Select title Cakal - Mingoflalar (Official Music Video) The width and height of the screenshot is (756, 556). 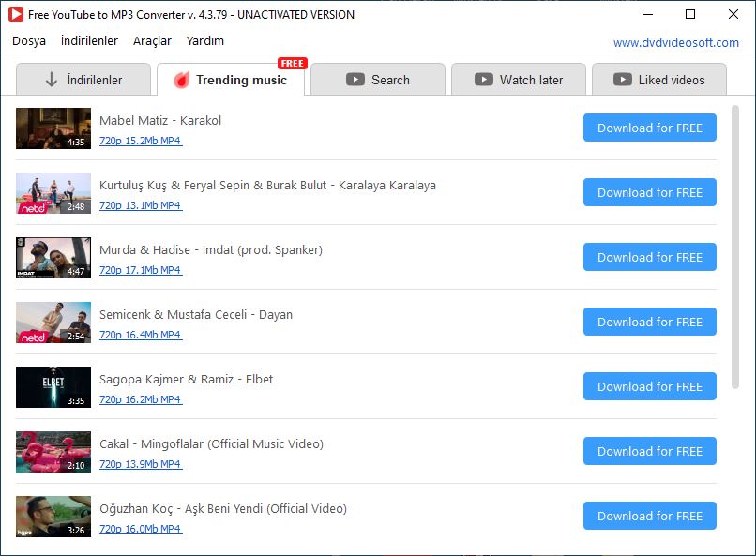coord(211,444)
